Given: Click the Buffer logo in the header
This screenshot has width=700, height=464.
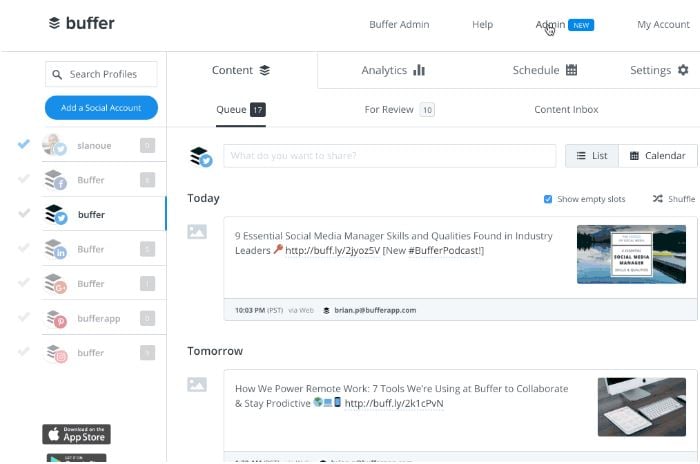Looking at the screenshot, I should click(x=81, y=23).
